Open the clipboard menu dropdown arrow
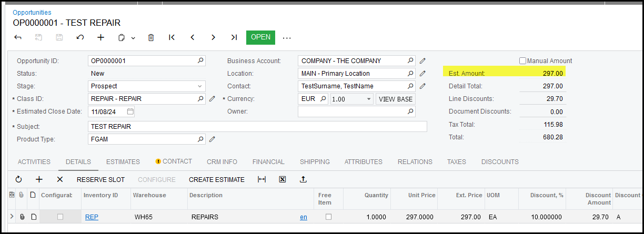Screen dimensions: 644x234 click(133, 38)
